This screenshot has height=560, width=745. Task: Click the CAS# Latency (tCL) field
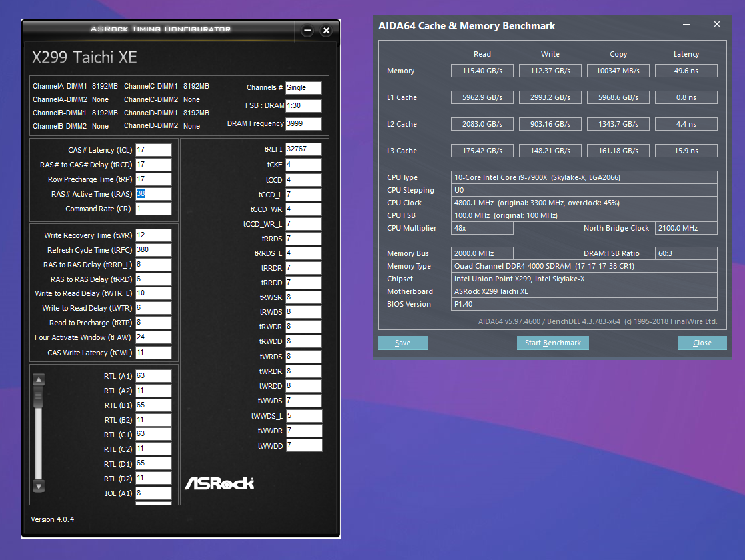click(153, 150)
